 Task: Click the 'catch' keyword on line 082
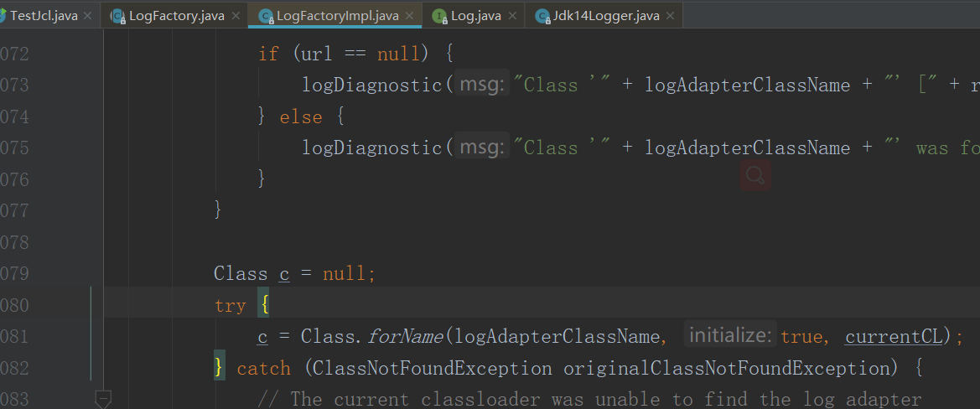(x=264, y=369)
